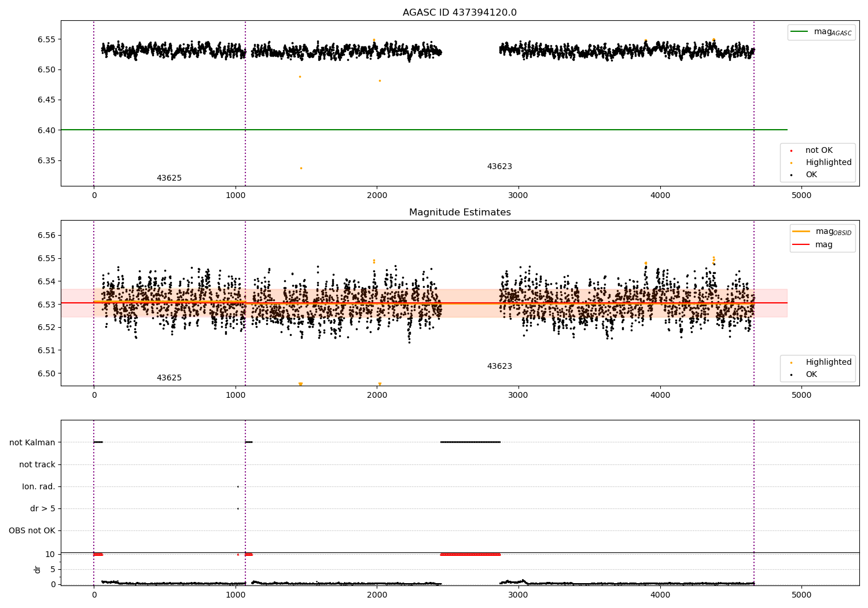This screenshot has height=608, width=868.
Task: Click the 'not OK' legend entry
Action: 818,151
